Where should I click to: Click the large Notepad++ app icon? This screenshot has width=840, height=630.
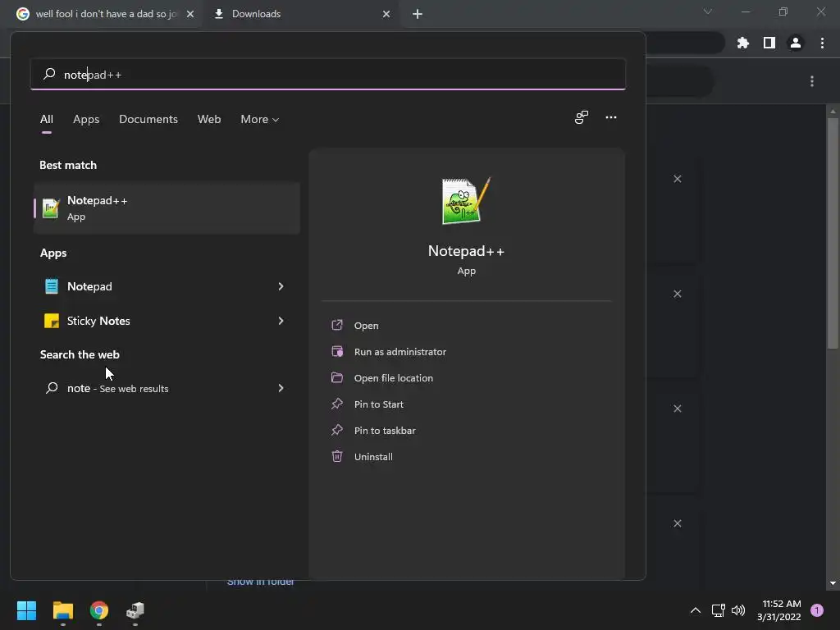point(466,201)
